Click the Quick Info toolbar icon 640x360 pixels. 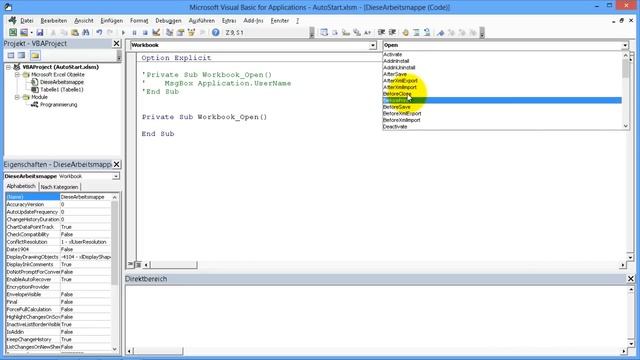tap(346, 33)
